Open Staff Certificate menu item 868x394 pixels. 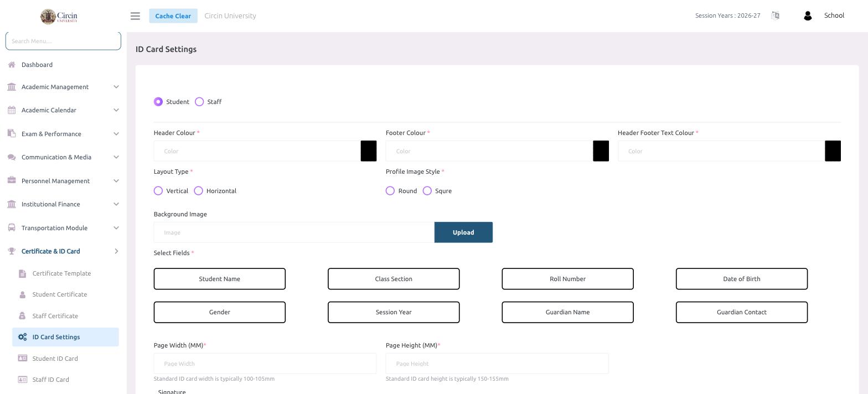click(55, 316)
